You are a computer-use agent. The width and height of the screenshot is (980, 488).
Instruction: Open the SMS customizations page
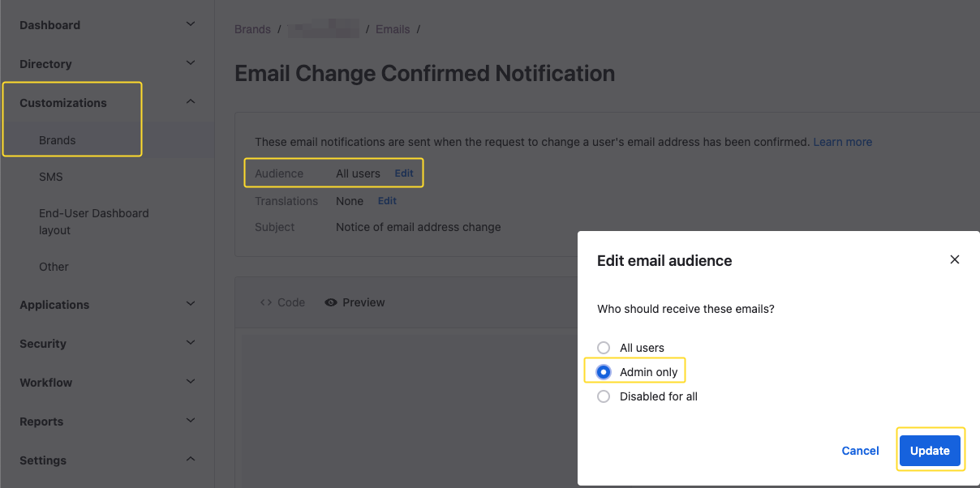point(49,176)
